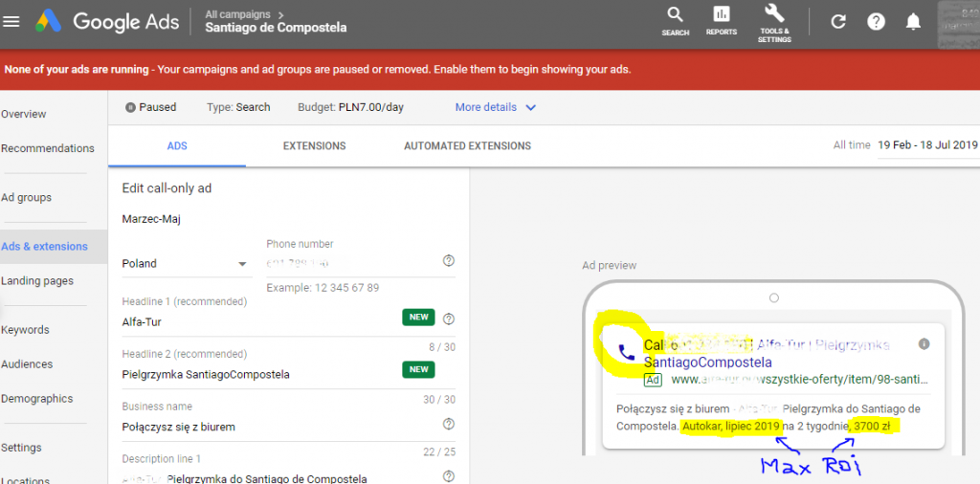Click the ad preview headline link
The image size is (980, 484).
pyautogui.click(x=767, y=354)
